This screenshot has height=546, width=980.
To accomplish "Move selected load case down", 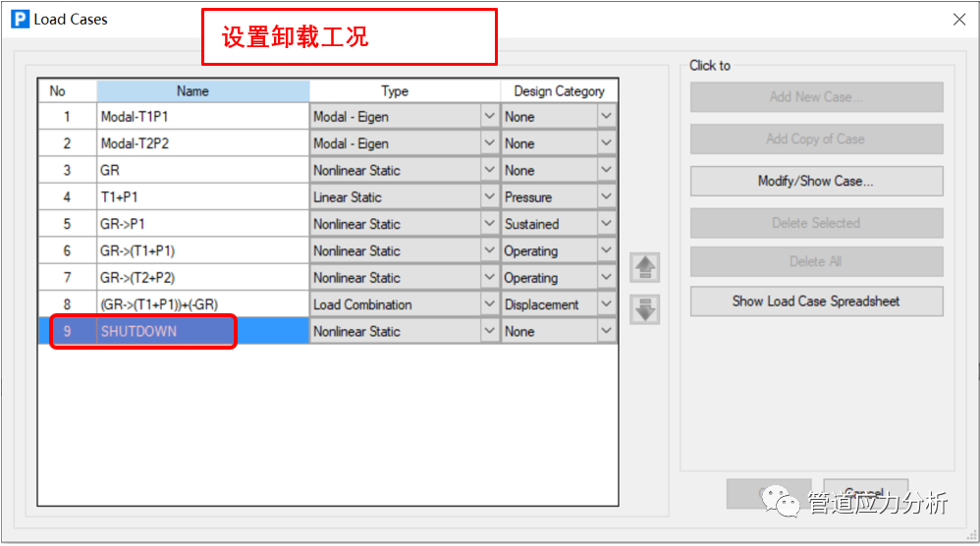I will point(644,310).
